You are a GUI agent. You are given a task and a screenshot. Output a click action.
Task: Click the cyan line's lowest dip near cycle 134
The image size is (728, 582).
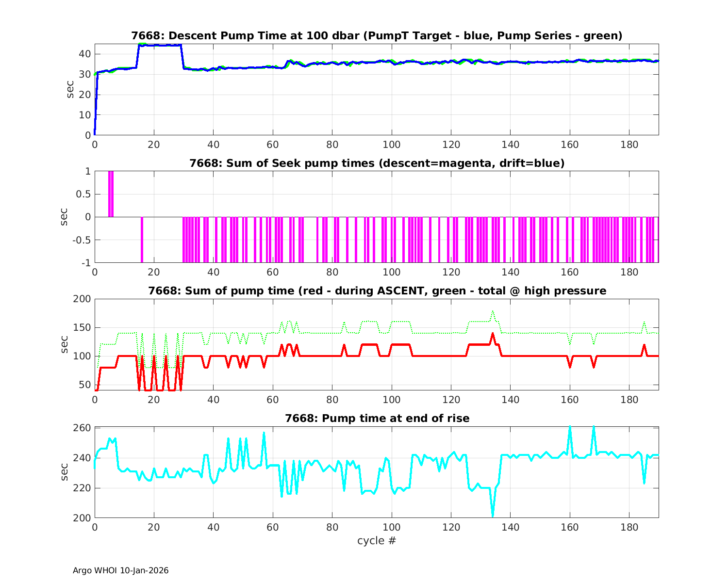click(x=493, y=515)
